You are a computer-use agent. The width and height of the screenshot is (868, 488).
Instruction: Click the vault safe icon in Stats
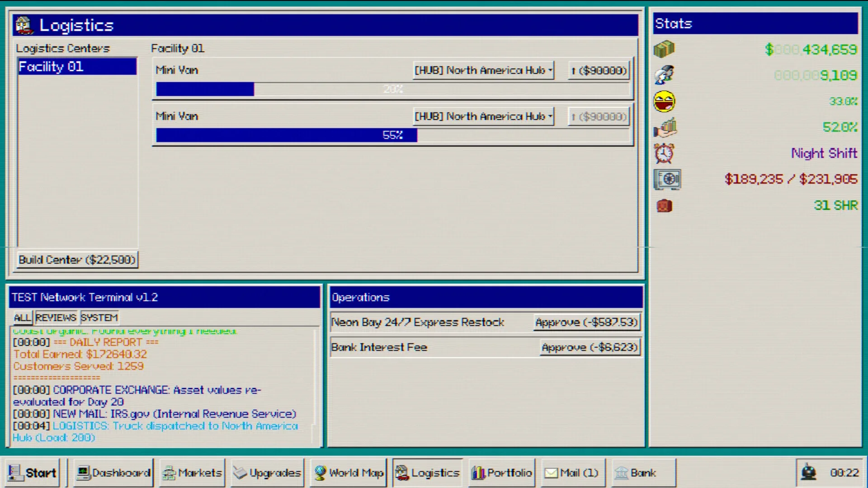[x=667, y=179]
